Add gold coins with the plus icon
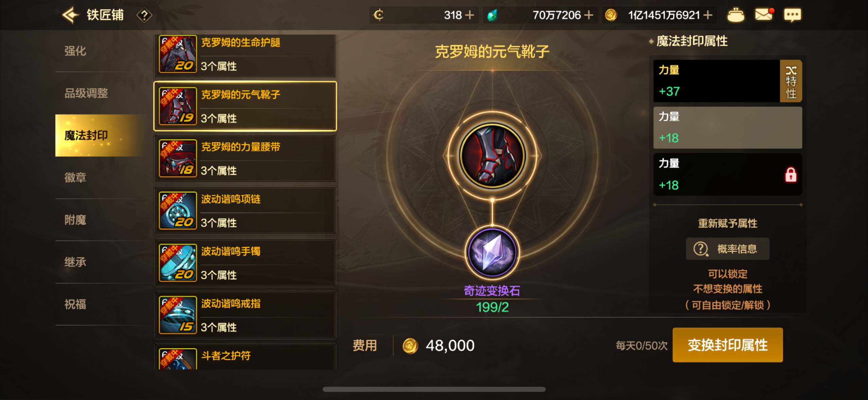The height and width of the screenshot is (400, 868). (x=708, y=15)
